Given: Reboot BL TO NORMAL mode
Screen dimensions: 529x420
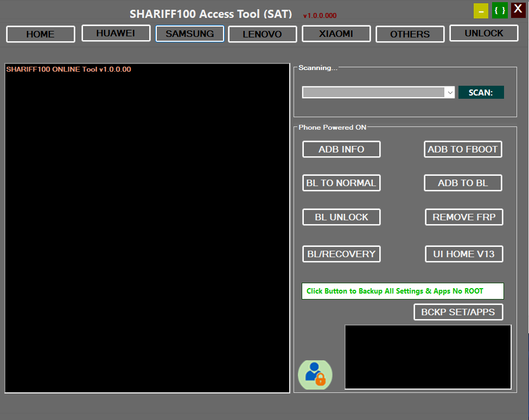Looking at the screenshot, I should [x=341, y=183].
